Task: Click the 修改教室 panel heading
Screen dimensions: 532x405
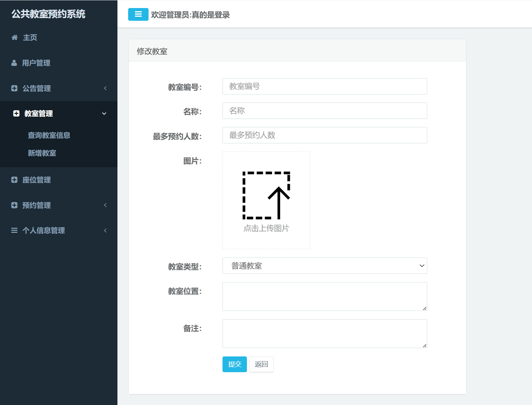Action: (152, 51)
